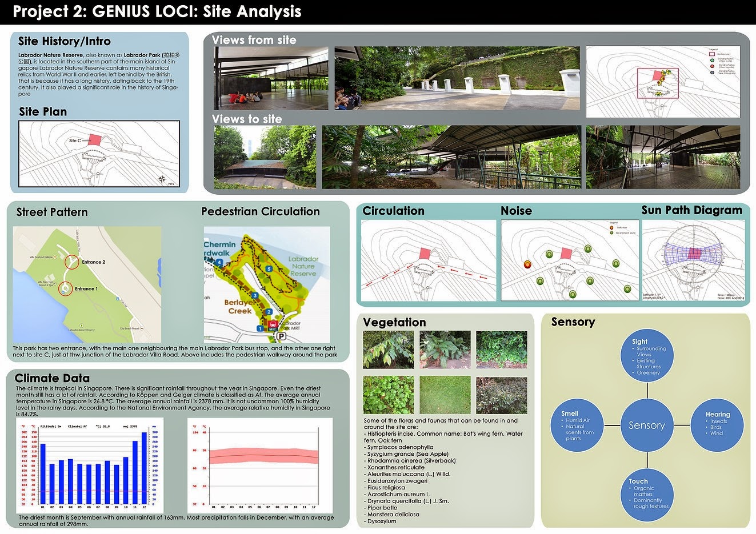Click the Touch node of the Sensory diagram
The width and height of the screenshot is (756, 534).
click(647, 494)
